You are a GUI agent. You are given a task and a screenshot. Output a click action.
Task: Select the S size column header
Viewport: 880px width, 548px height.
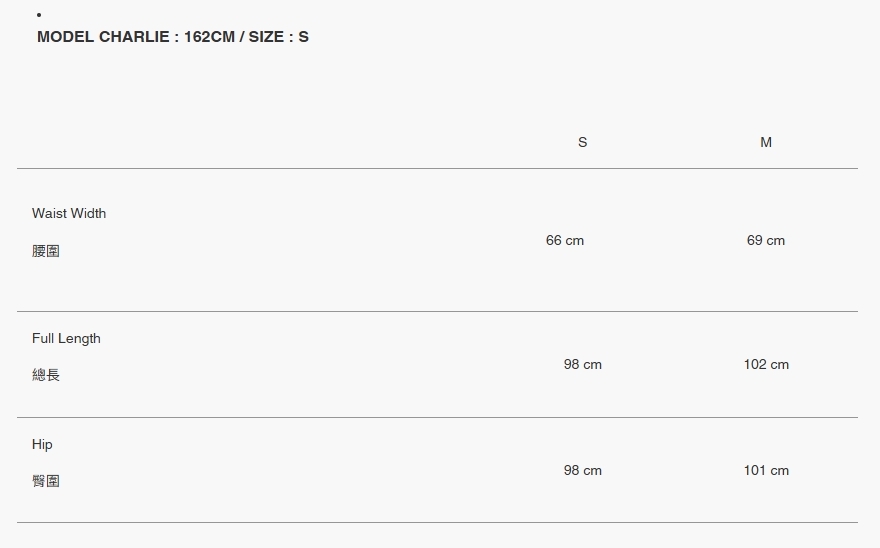click(x=582, y=142)
